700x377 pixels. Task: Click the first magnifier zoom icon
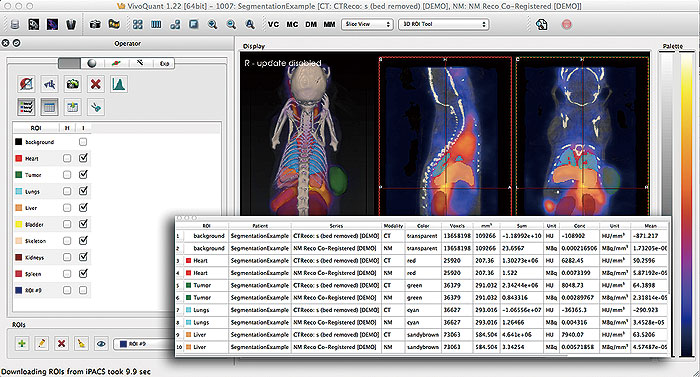(212, 24)
